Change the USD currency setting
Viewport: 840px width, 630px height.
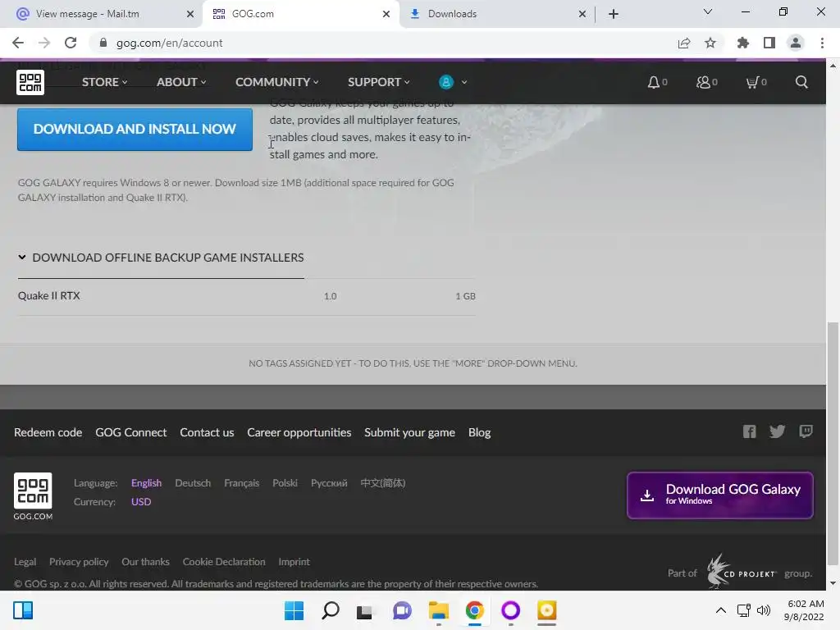[x=141, y=501]
